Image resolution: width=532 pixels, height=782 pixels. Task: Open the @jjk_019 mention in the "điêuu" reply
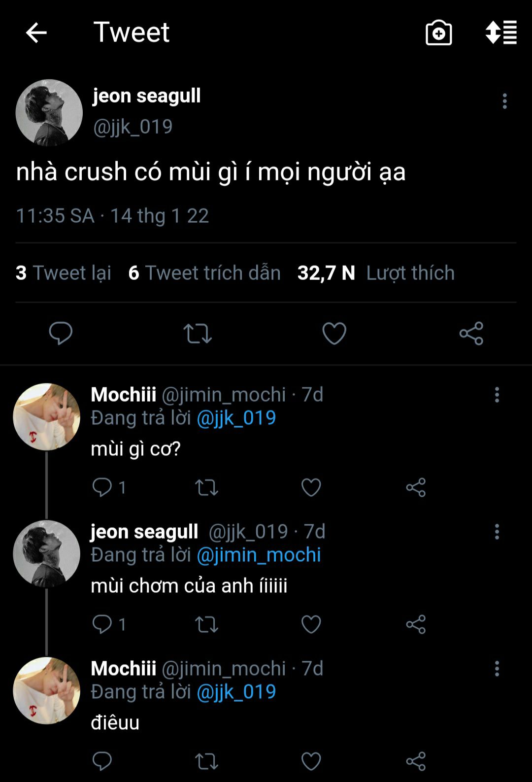click(x=236, y=692)
